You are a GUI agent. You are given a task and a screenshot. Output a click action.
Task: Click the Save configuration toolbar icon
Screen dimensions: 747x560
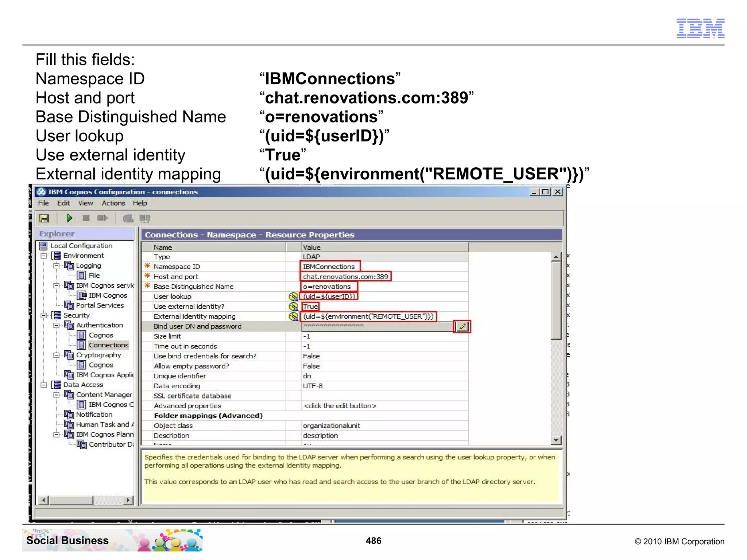click(44, 218)
